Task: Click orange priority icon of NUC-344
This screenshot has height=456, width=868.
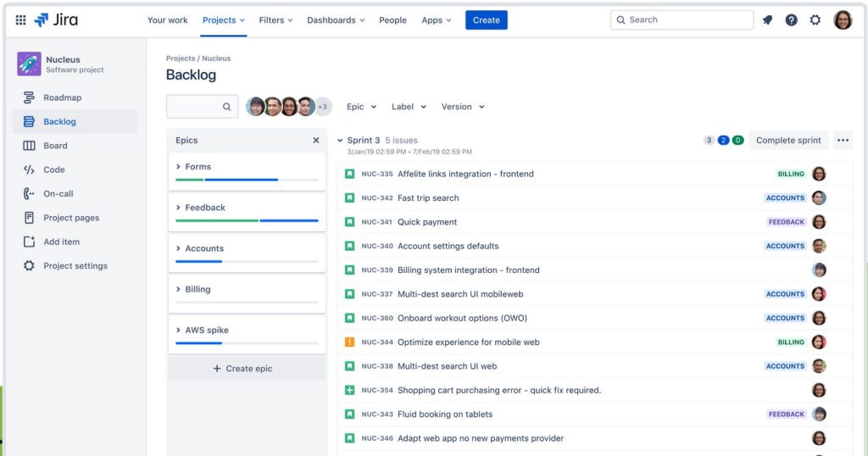Action: [x=349, y=342]
